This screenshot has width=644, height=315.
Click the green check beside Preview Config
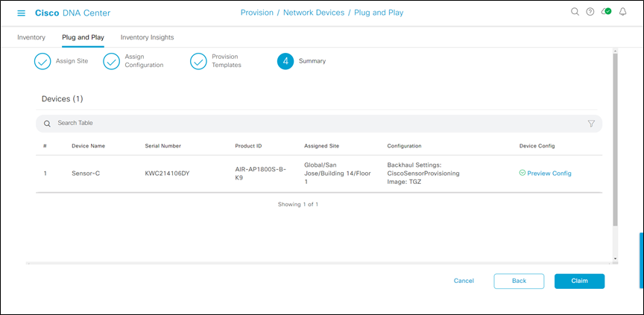[523, 173]
